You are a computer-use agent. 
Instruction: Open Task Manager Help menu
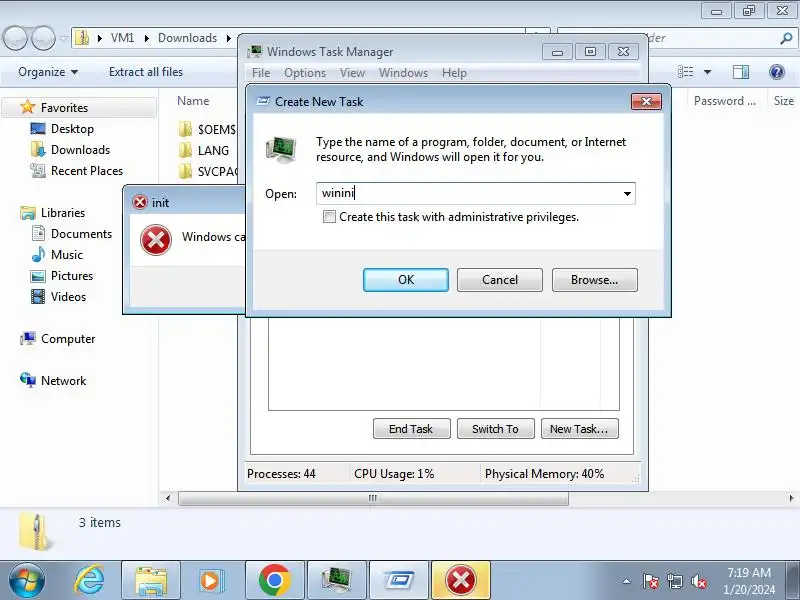454,73
